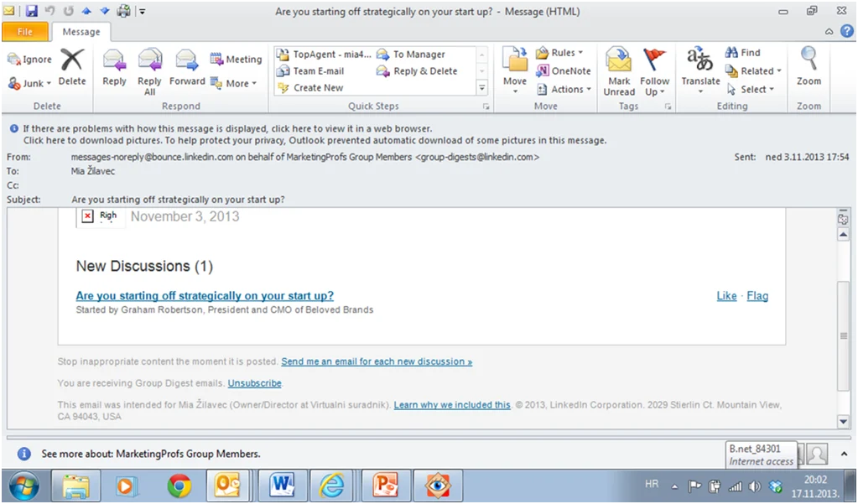Run the Reply & Delete quick step
Screen dimensions: 858x504
tap(417, 71)
